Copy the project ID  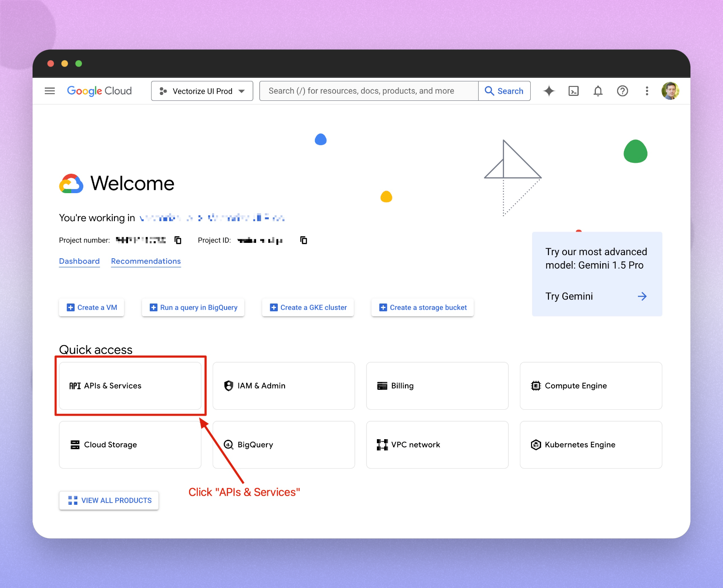click(x=304, y=240)
